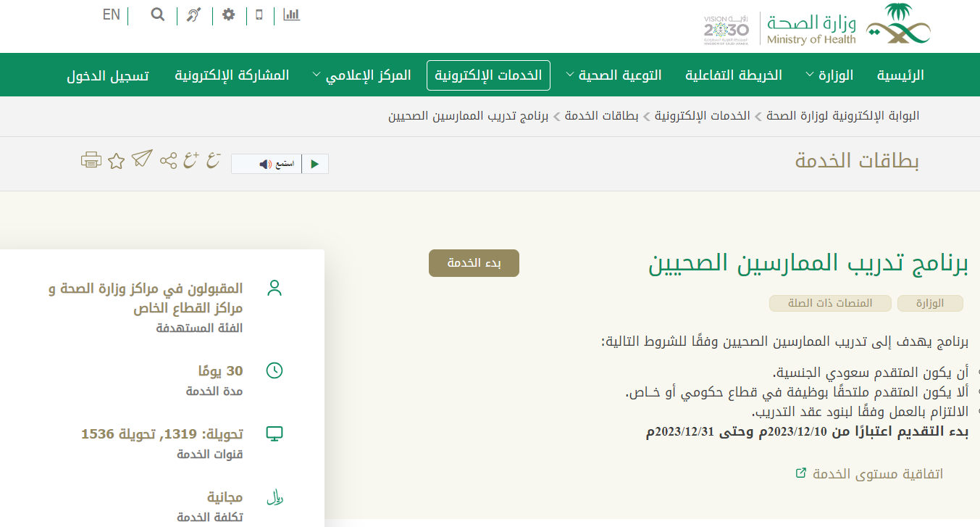Open the settings gear icon
980x527 pixels.
tap(229, 14)
